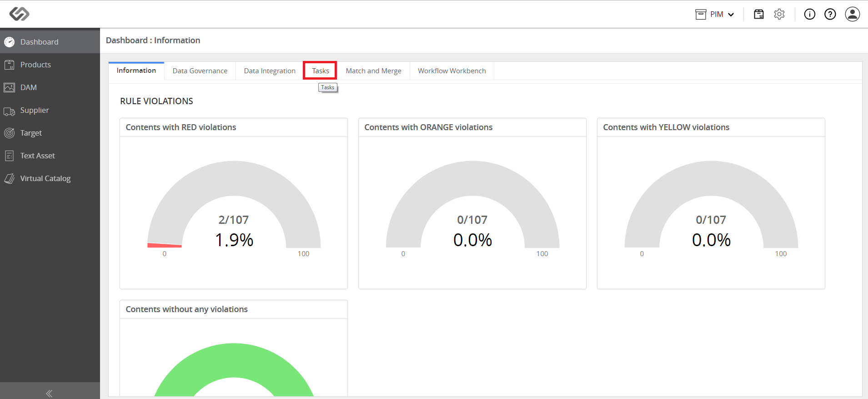Viewport: 868px width, 399px height.
Task: Click the ORANGE violations gauge chart
Action: coord(472,205)
